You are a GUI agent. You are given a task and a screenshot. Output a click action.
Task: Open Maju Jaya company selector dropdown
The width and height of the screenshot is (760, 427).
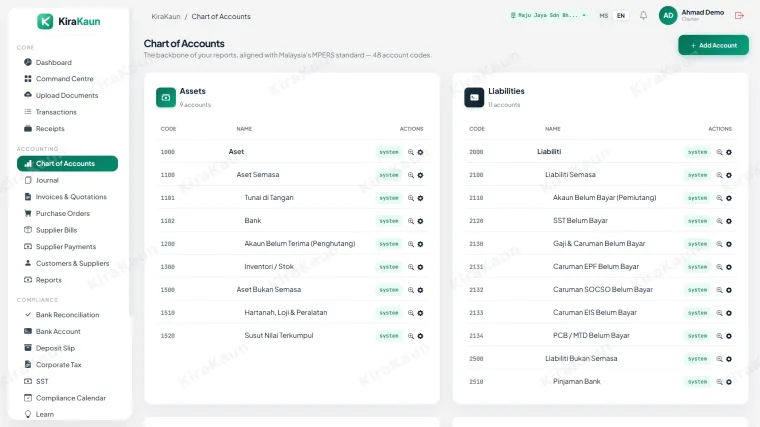point(548,16)
